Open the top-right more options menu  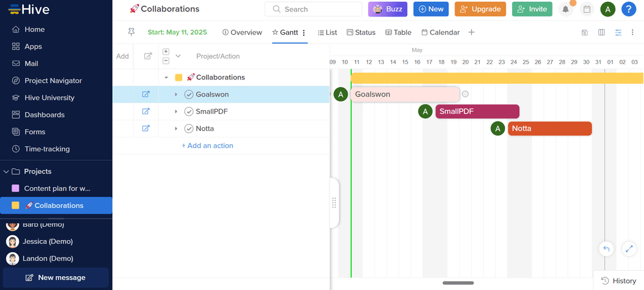tap(633, 32)
